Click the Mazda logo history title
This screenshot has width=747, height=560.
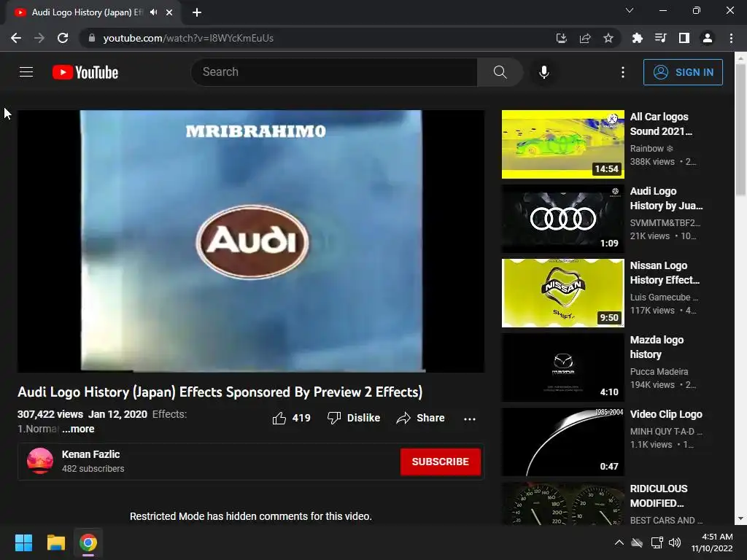tap(657, 347)
